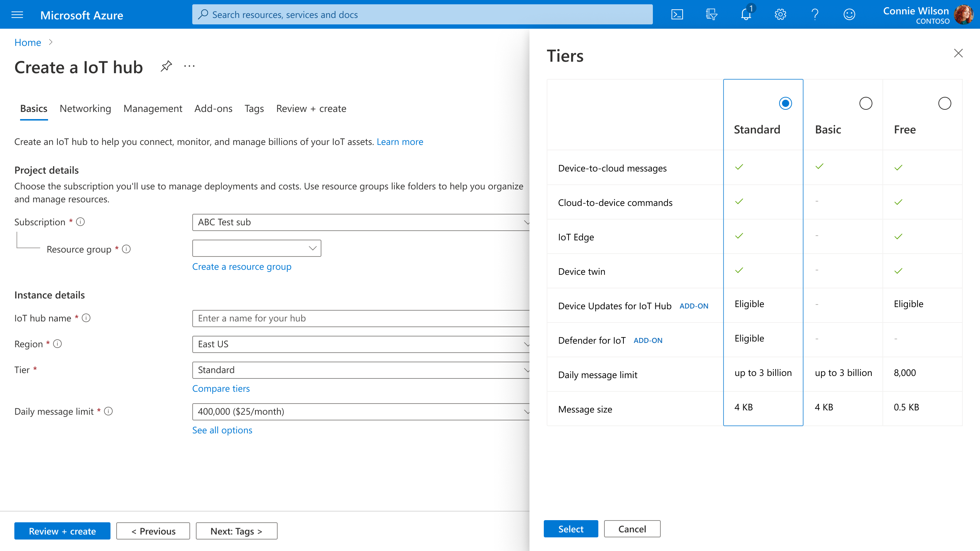Expand the Daily message limit dropdown
Viewport: 980px width, 551px height.
pos(361,412)
